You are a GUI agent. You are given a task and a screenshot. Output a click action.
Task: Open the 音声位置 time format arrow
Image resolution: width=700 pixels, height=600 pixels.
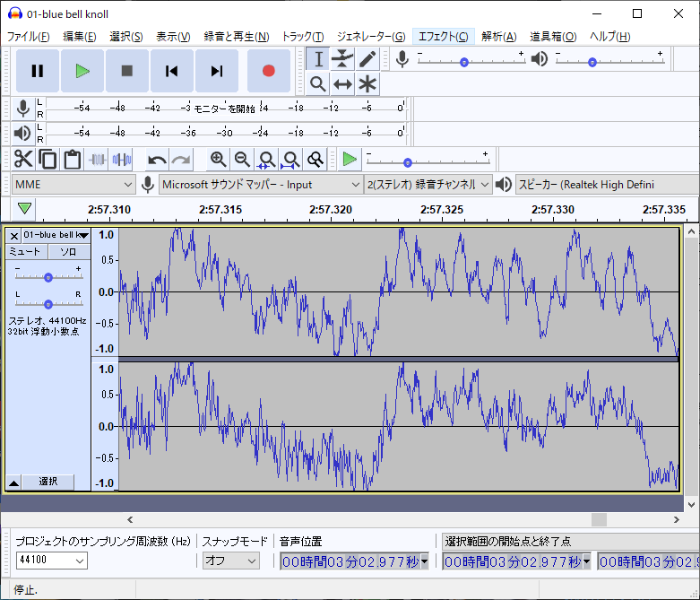pos(424,561)
